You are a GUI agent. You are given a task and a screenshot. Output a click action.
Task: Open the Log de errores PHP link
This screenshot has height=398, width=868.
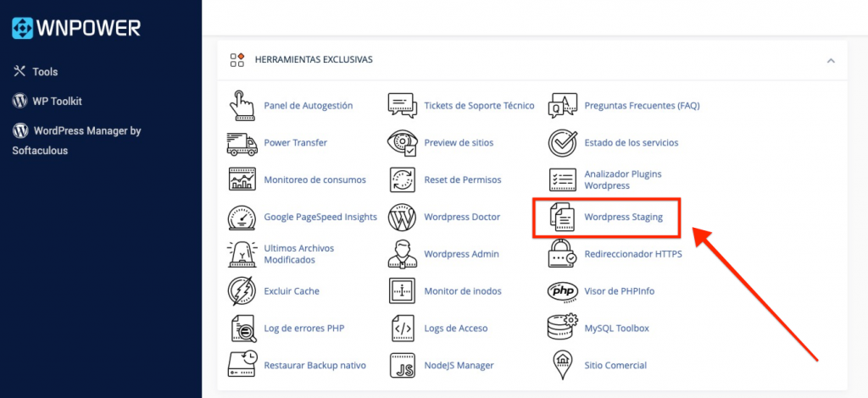tap(304, 329)
